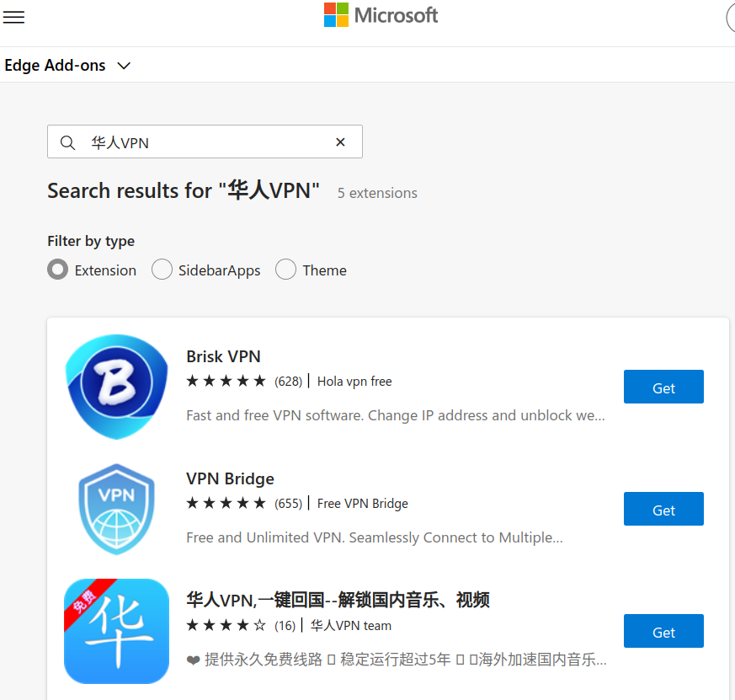Select the Theme filter radio button
Viewport: 735px width, 700px height.
[286, 270]
